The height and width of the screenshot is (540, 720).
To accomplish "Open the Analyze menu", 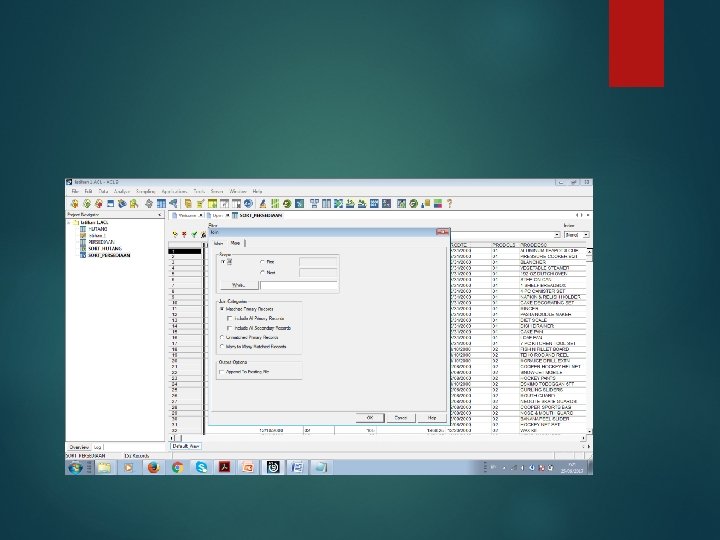I will click(122, 191).
